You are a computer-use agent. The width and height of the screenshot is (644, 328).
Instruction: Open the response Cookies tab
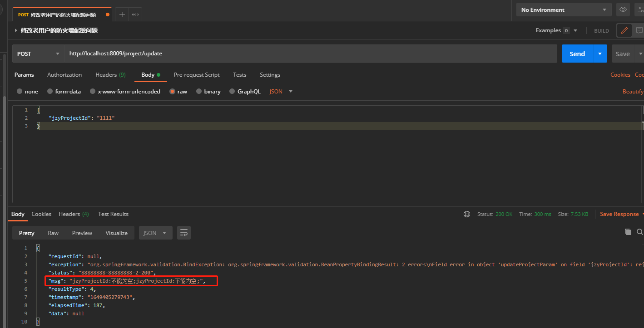click(x=41, y=214)
